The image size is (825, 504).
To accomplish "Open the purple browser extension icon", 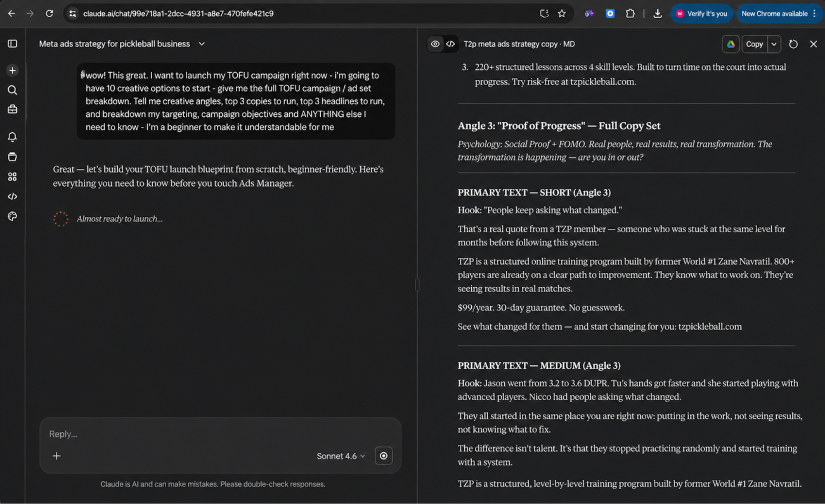I will point(589,14).
